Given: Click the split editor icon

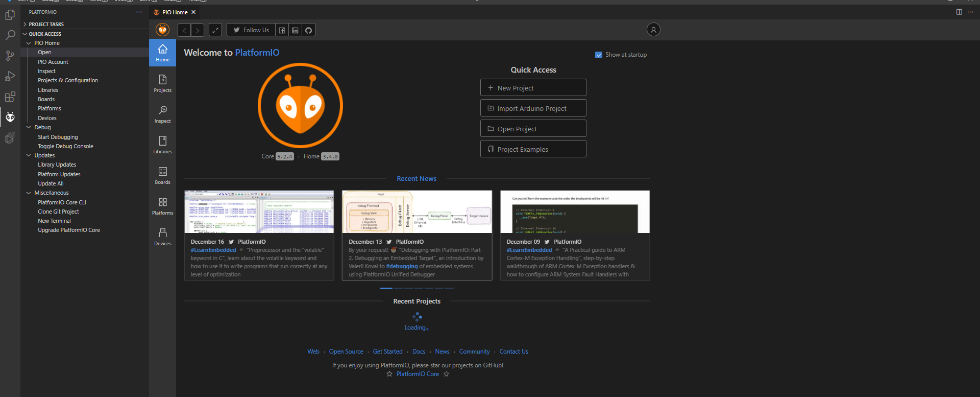Looking at the screenshot, I should pos(959,12).
